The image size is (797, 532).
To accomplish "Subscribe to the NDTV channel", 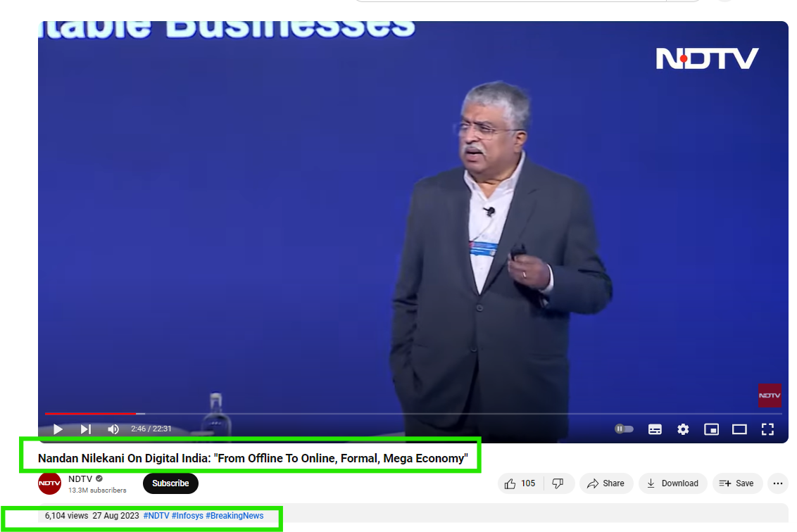I will click(x=170, y=483).
